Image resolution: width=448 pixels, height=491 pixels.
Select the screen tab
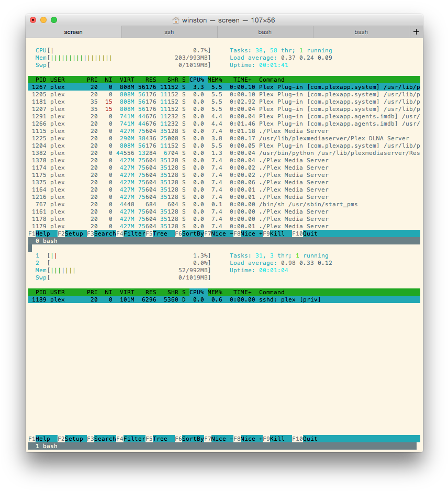click(73, 32)
